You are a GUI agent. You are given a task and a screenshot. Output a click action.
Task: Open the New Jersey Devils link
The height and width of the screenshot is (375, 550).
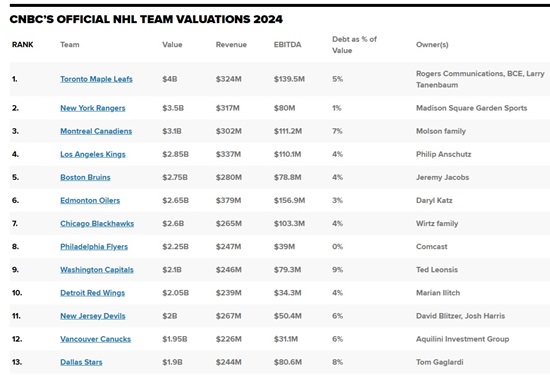pyautogui.click(x=93, y=316)
